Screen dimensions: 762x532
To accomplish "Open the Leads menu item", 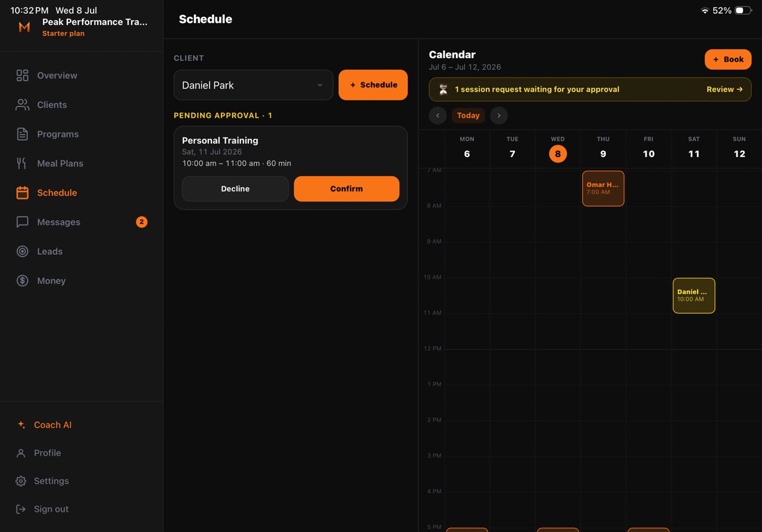I will click(x=82, y=251).
